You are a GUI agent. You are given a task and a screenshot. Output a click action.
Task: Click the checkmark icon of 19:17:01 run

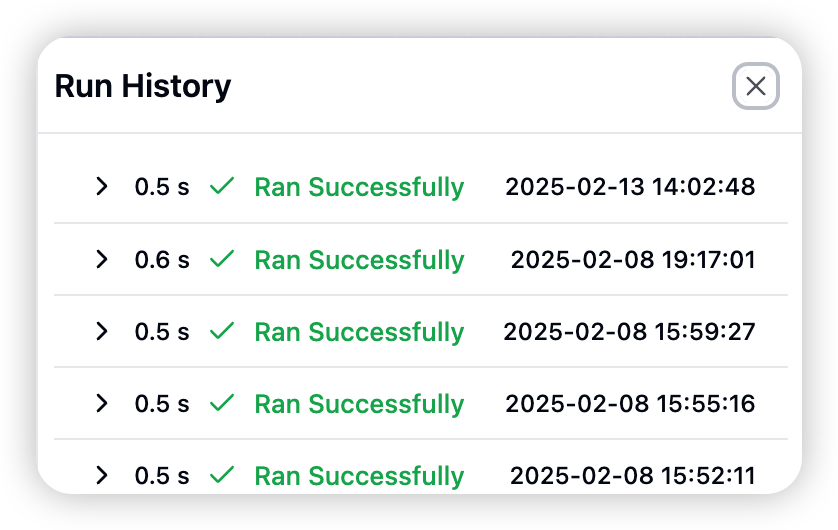click(x=222, y=259)
